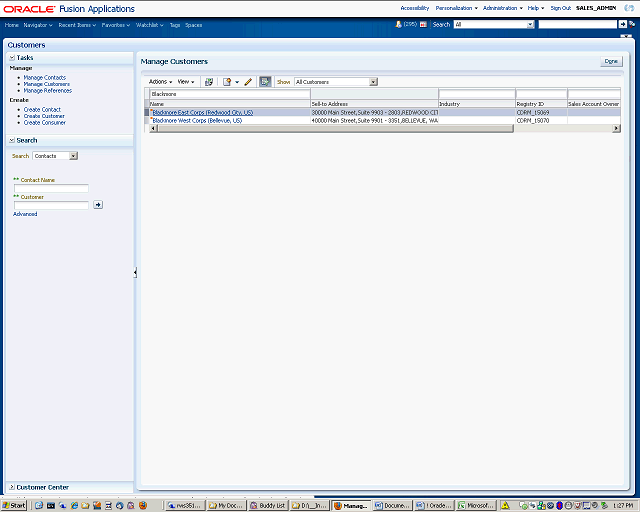Click the Sales Account Owner column header

tap(594, 104)
